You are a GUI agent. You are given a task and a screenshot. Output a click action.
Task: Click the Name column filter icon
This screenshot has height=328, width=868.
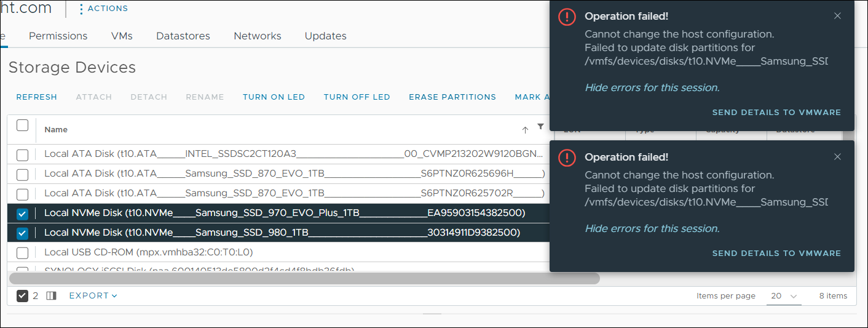pyautogui.click(x=540, y=127)
